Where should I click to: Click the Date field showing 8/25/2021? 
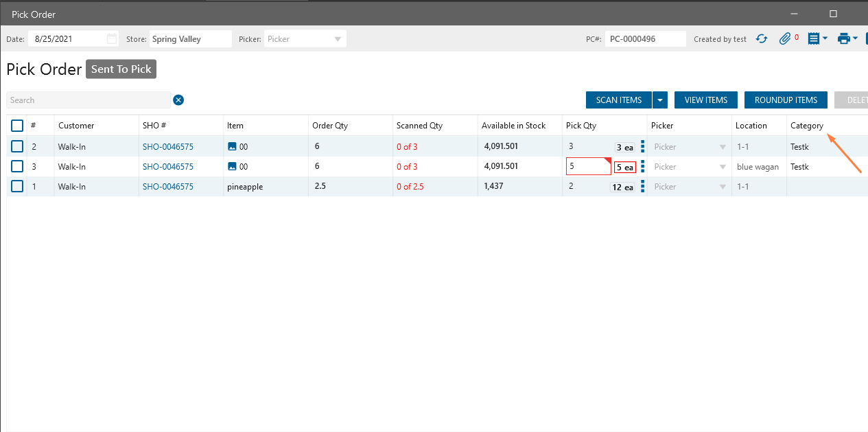click(73, 39)
